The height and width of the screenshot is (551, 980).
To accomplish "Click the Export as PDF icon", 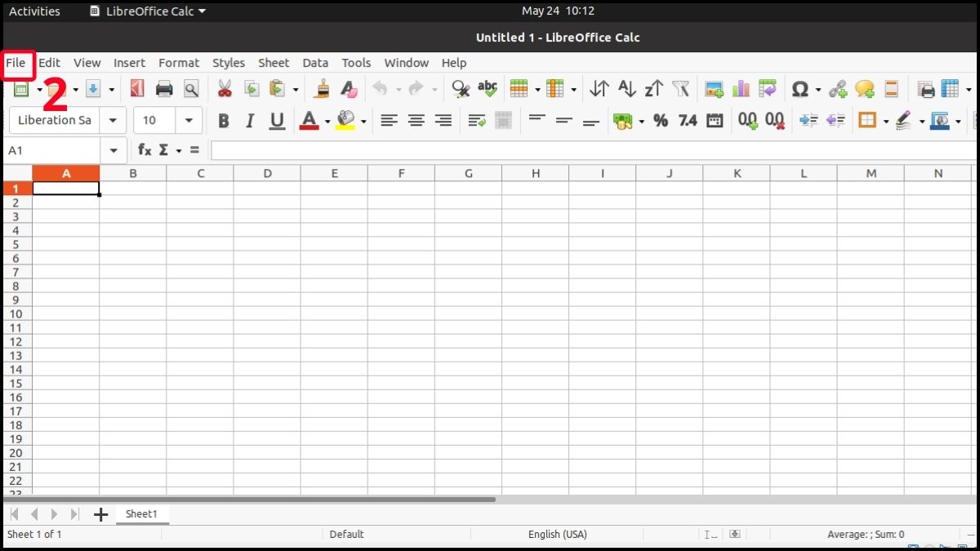I will click(x=137, y=88).
